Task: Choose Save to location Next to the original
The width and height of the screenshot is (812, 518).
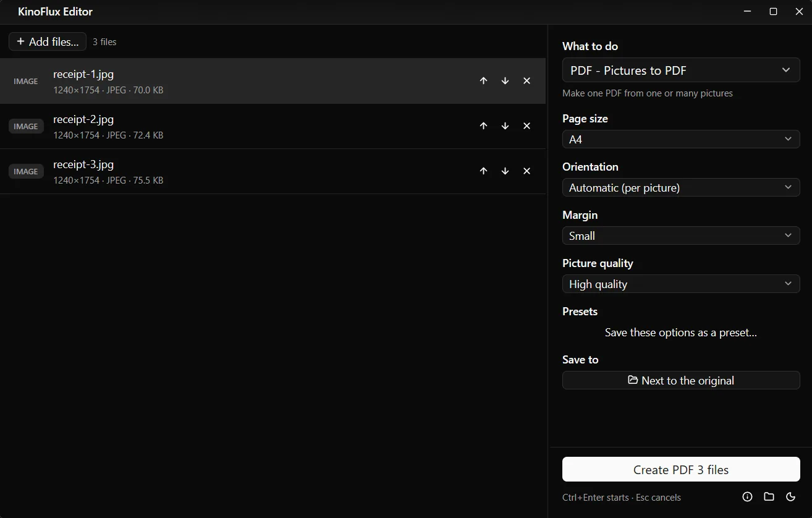Action: coord(681,381)
